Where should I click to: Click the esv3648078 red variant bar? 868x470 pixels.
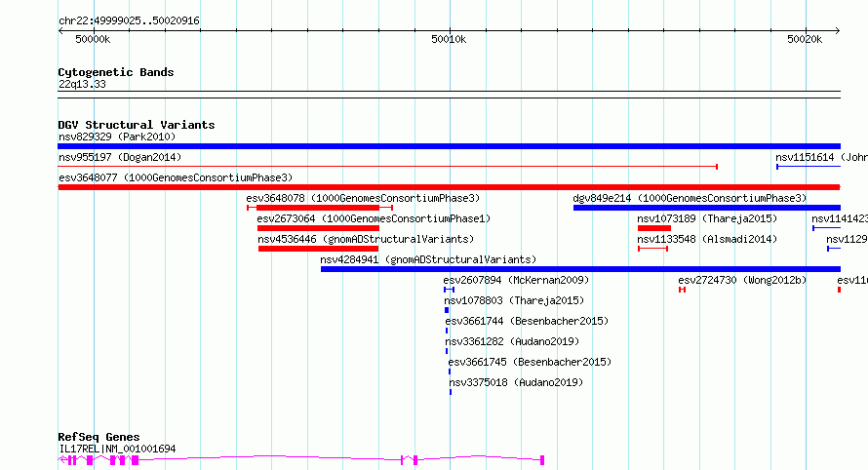click(x=320, y=208)
